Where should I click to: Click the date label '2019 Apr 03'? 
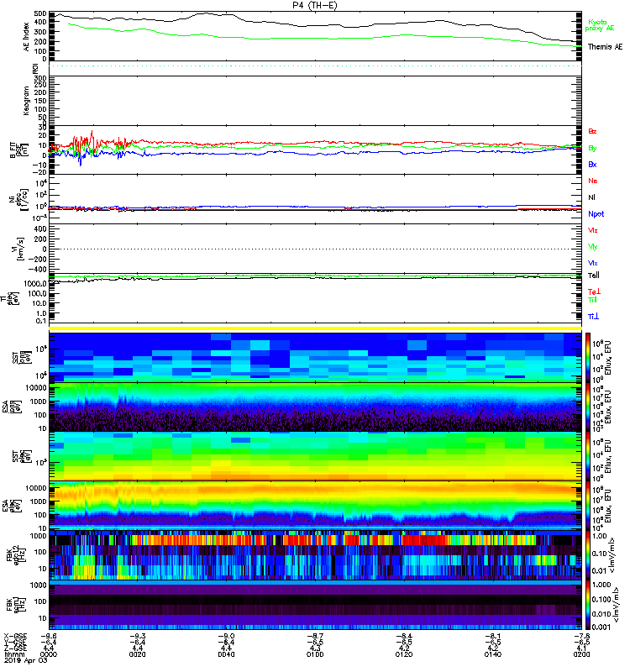(25, 661)
